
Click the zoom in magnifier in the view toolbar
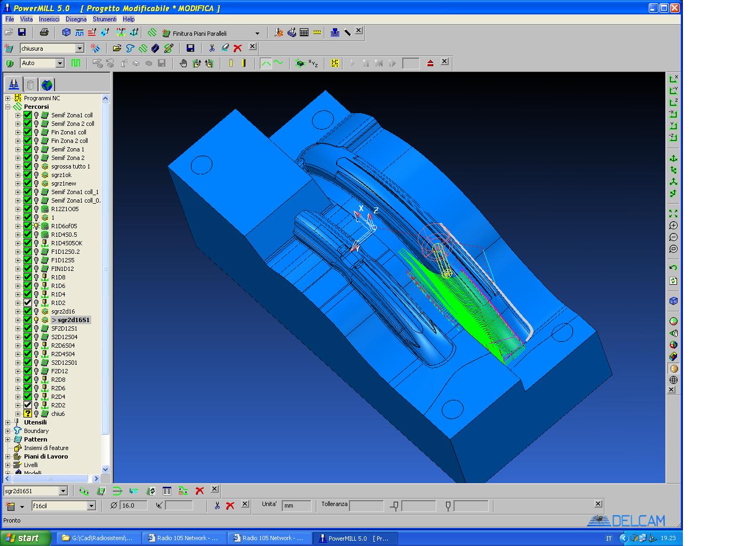point(673,226)
